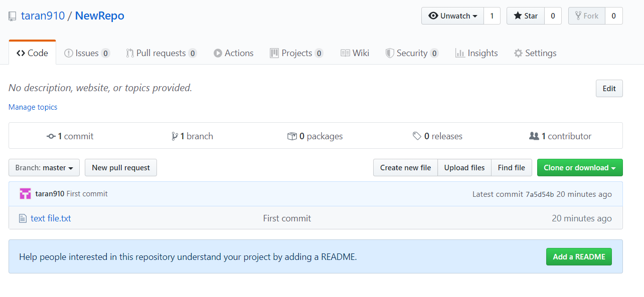Click the releases tag icon
Viewport: 644px width, 297px height.
(x=417, y=136)
